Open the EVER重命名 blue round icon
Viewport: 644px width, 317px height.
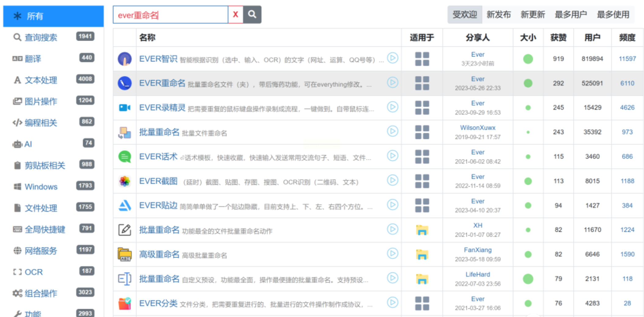pyautogui.click(x=125, y=83)
